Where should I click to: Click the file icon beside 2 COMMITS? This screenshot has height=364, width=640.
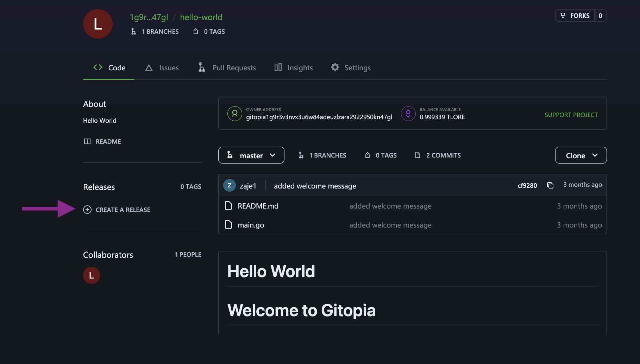[x=418, y=155]
